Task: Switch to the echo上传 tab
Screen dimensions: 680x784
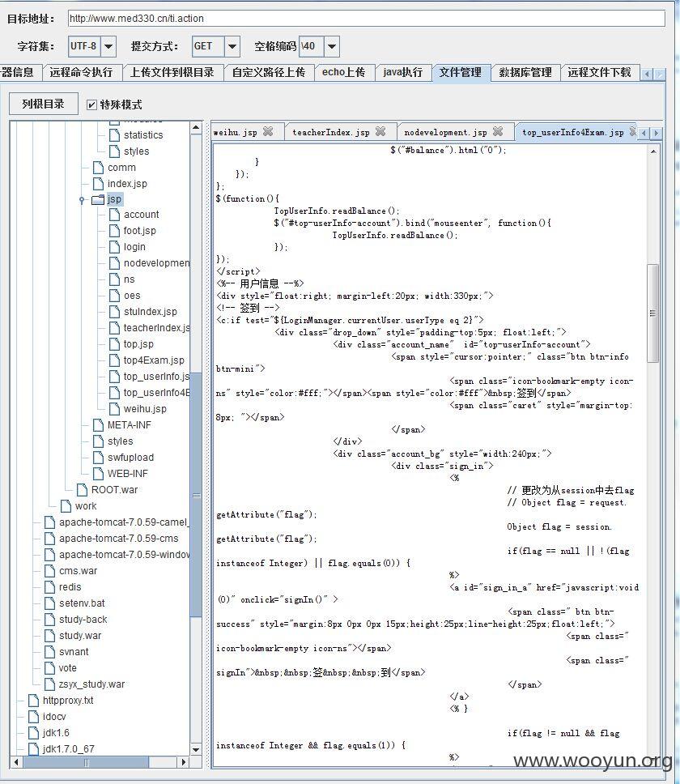Action: [x=344, y=73]
